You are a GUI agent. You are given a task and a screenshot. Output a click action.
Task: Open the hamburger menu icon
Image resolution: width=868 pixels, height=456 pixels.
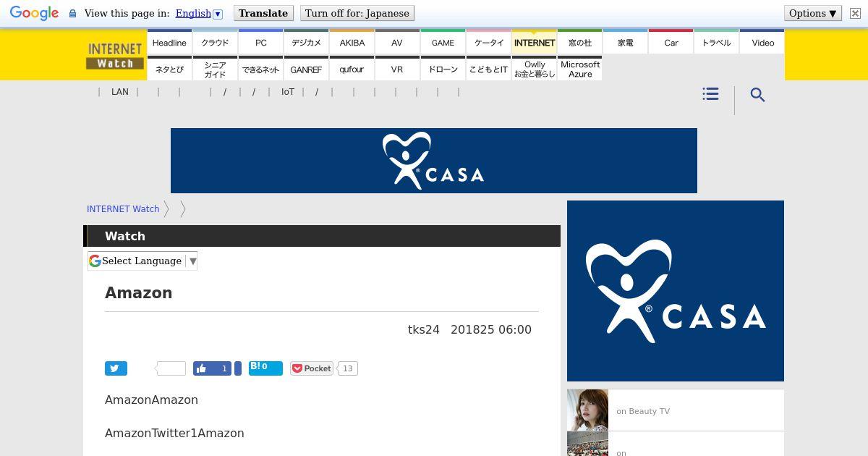(710, 94)
